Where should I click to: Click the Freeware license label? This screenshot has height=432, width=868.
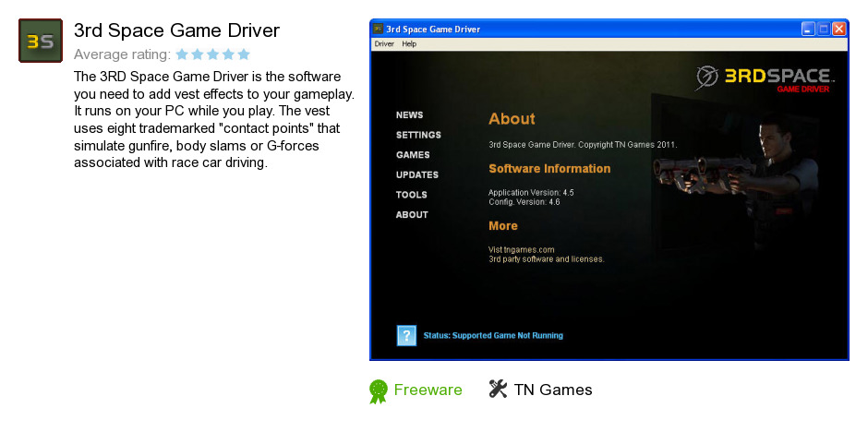[x=428, y=390]
